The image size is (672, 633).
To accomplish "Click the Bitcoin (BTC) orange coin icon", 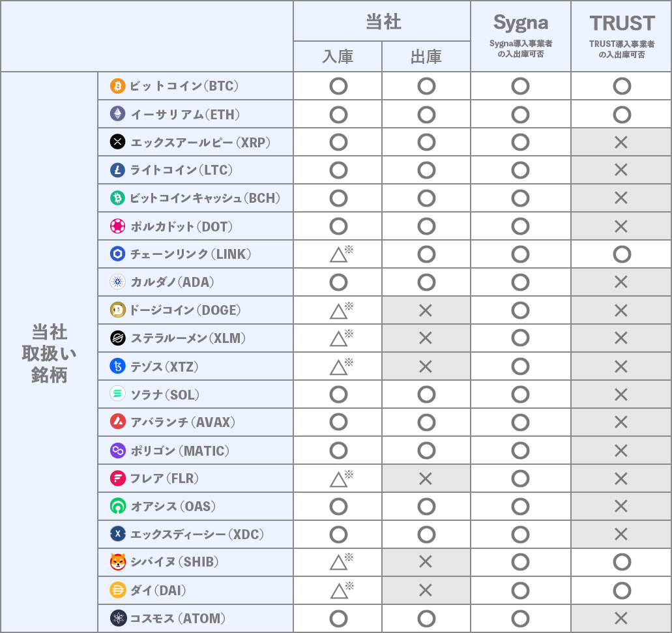I will [117, 85].
